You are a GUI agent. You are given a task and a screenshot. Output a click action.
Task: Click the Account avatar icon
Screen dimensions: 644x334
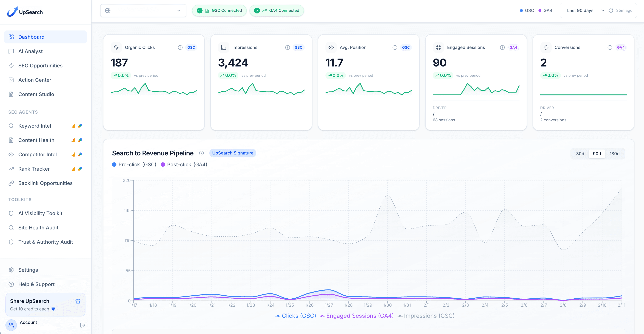point(11,325)
